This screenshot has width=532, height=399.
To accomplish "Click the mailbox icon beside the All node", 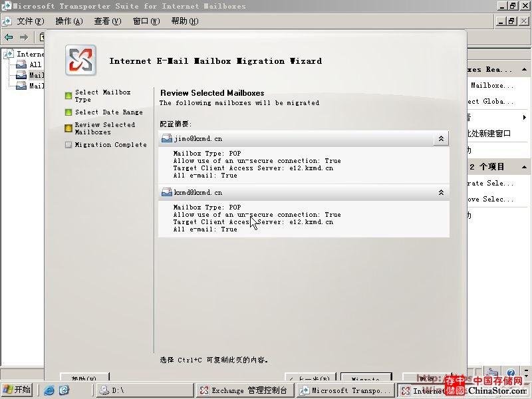I will tap(21, 65).
